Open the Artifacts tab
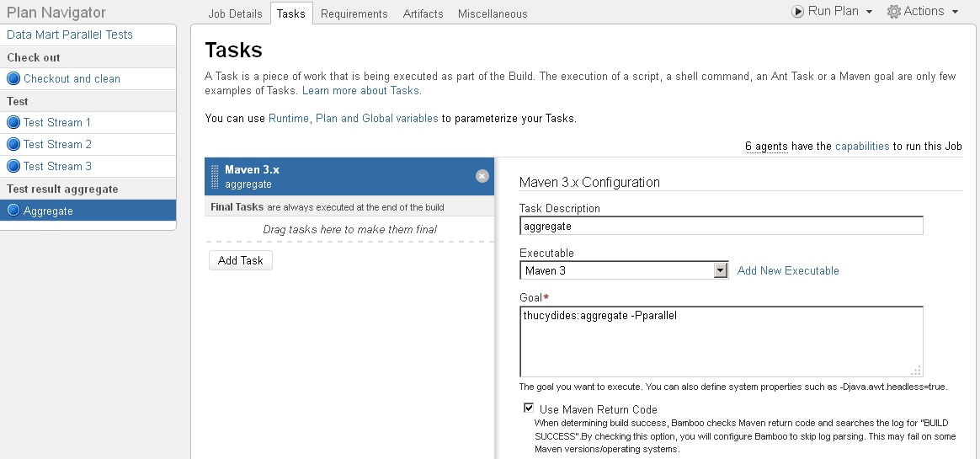The image size is (980, 459). [x=423, y=13]
